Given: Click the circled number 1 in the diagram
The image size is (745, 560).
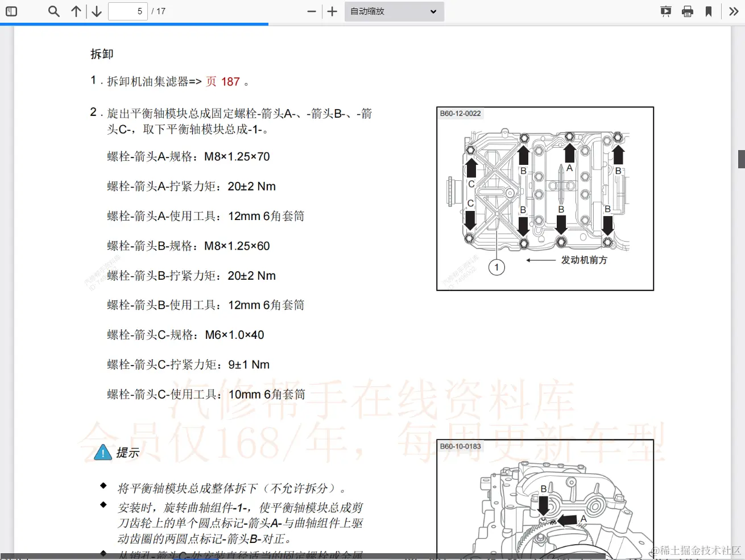Looking at the screenshot, I should pyautogui.click(x=496, y=267).
